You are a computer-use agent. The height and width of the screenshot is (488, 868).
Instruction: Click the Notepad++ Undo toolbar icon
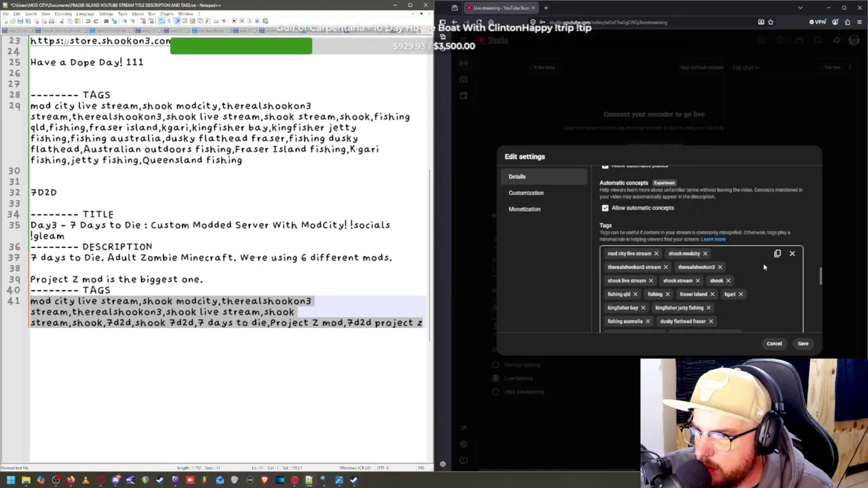point(88,21)
